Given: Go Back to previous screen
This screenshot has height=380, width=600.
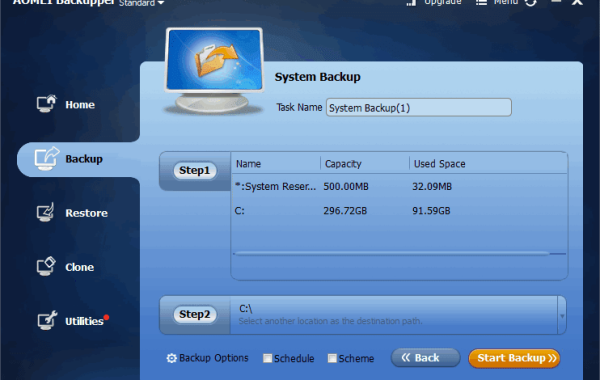Looking at the screenshot, I should (x=425, y=358).
